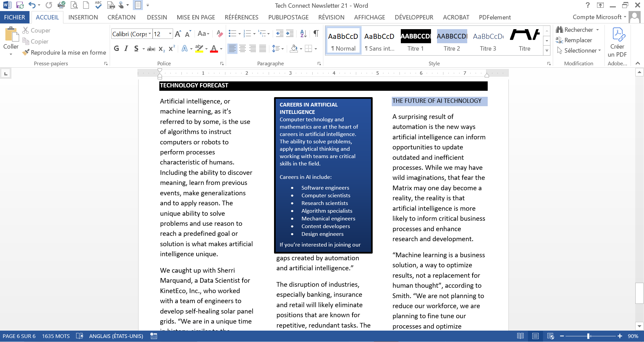Viewport: 644px width, 342px height.
Task: Click the zoom slider handle
Action: [589, 336]
